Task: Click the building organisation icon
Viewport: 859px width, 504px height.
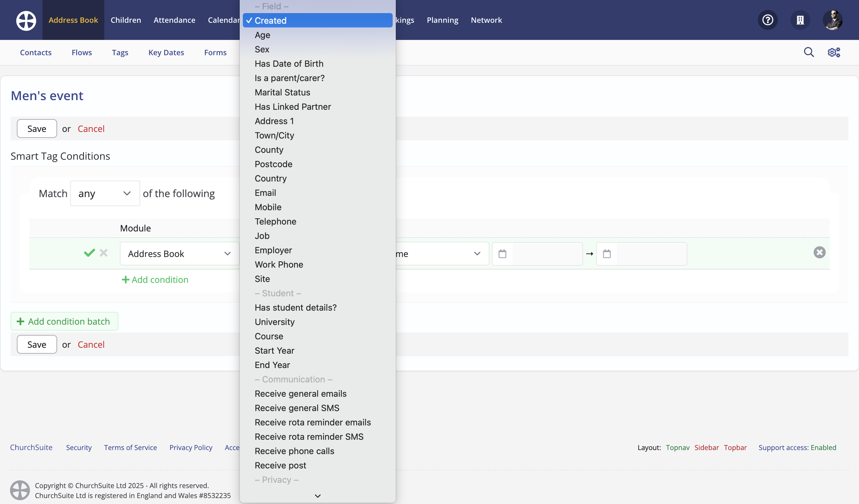Action: coord(800,20)
